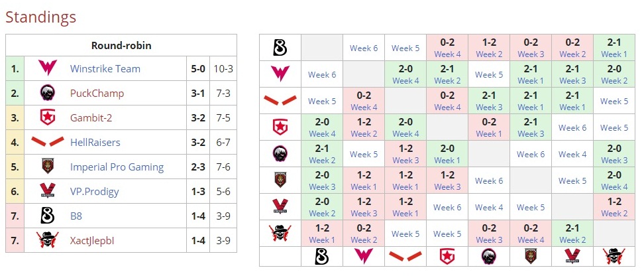Open the HellRaisers team link
Image resolution: width=644 pixels, height=278 pixels.
tap(95, 142)
